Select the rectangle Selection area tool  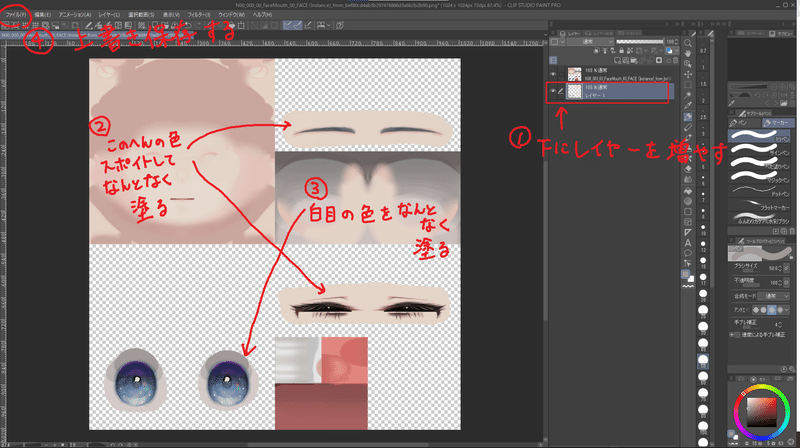pos(688,85)
